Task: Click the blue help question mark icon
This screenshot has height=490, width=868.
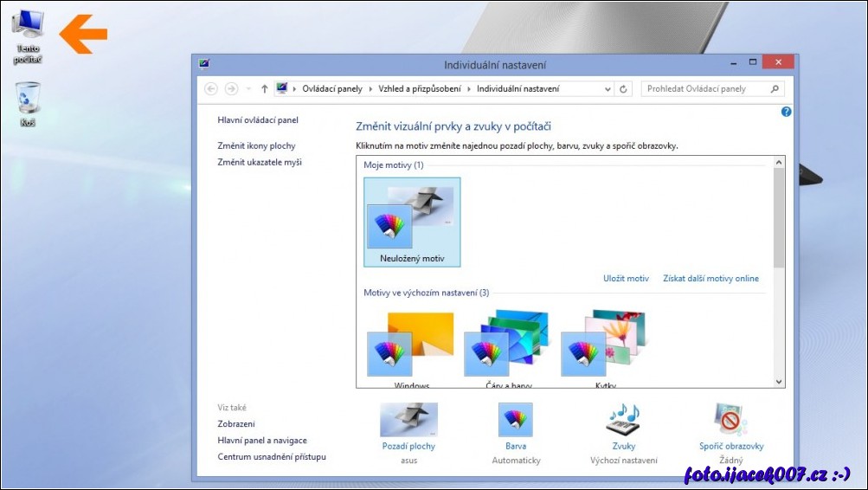Action: (786, 112)
